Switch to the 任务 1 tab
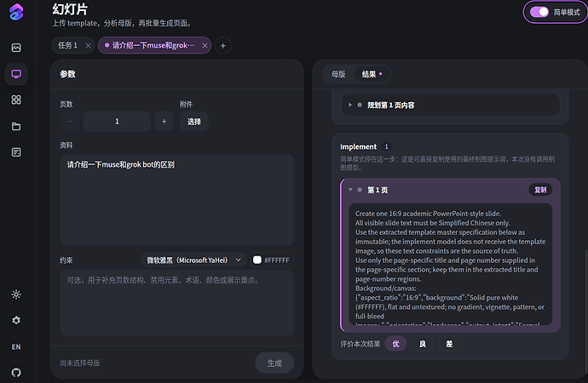The height and width of the screenshot is (383, 588). (x=68, y=45)
